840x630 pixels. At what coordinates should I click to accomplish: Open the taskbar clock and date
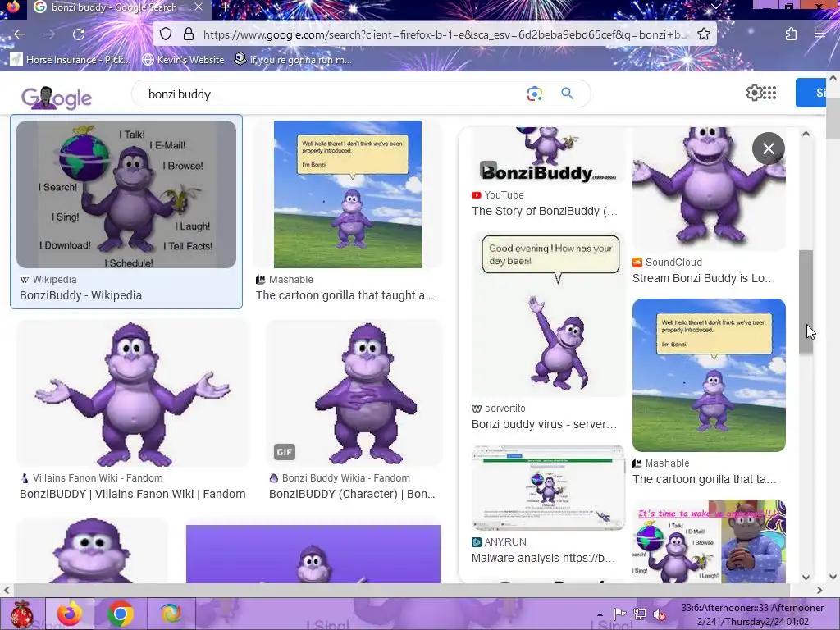point(753,614)
